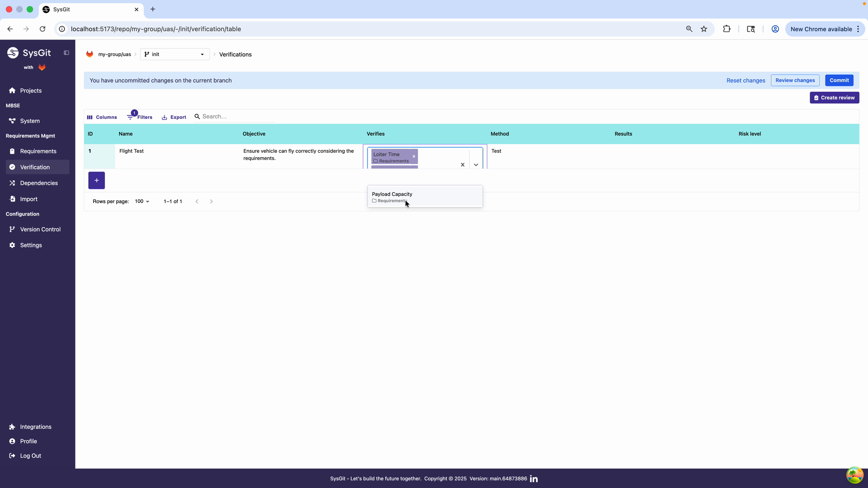Open the Rows per page dropdown

pos(142,201)
